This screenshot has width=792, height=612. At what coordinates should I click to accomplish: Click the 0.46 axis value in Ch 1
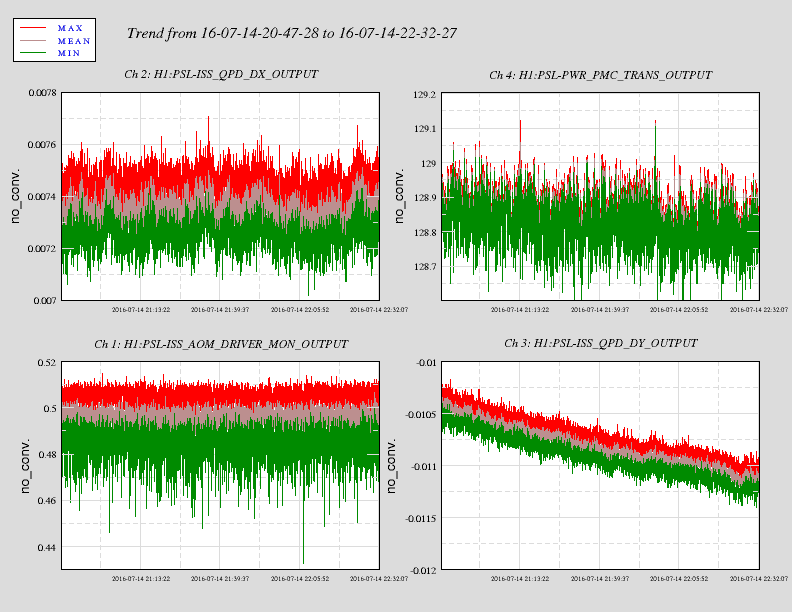47,501
